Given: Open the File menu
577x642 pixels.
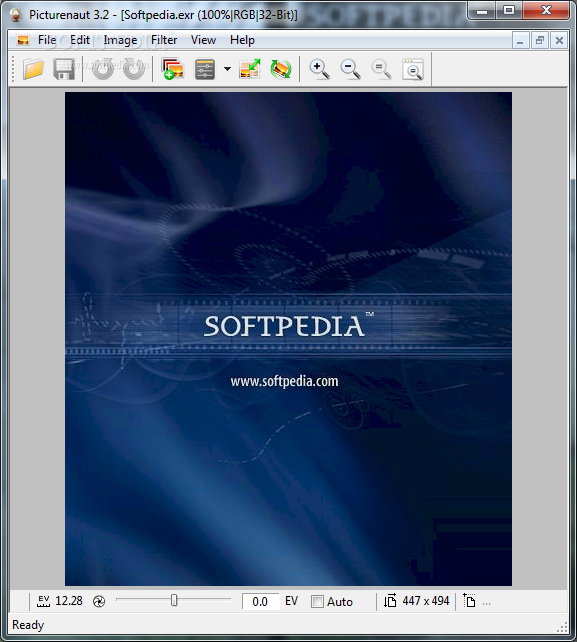Looking at the screenshot, I should coord(47,40).
